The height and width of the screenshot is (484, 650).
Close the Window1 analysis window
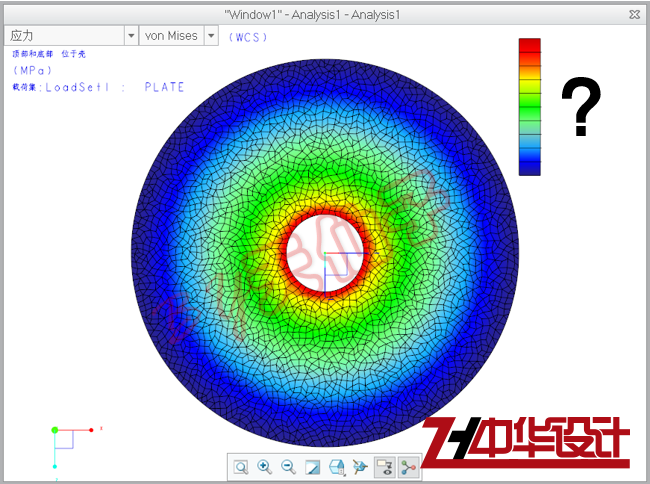click(634, 14)
